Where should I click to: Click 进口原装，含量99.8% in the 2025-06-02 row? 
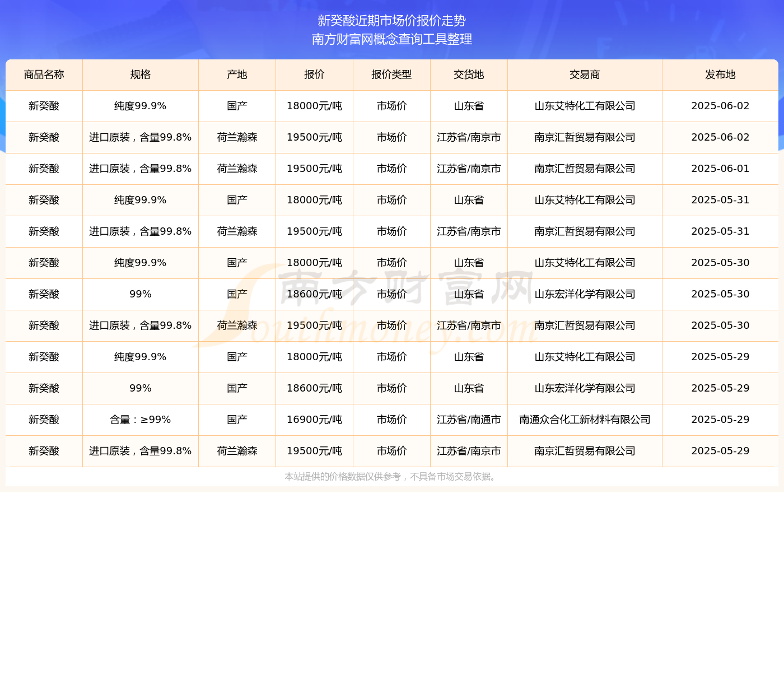pyautogui.click(x=141, y=138)
